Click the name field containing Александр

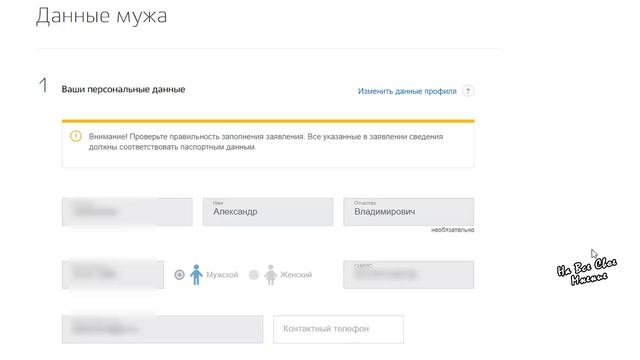pos(268,212)
